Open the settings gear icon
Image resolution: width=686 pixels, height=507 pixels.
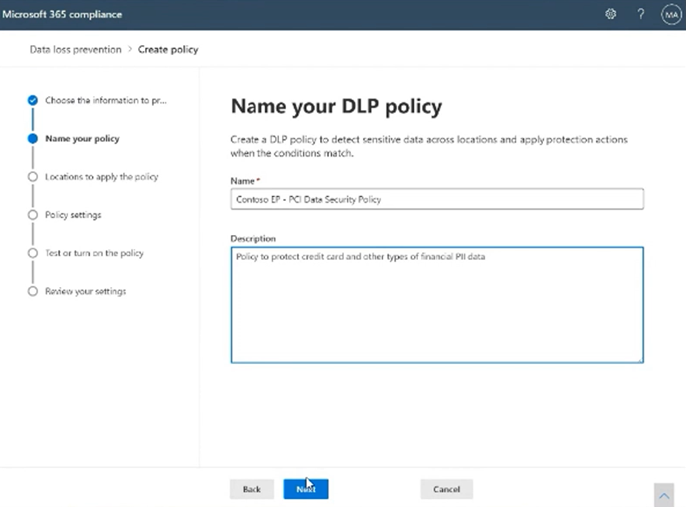pos(610,14)
